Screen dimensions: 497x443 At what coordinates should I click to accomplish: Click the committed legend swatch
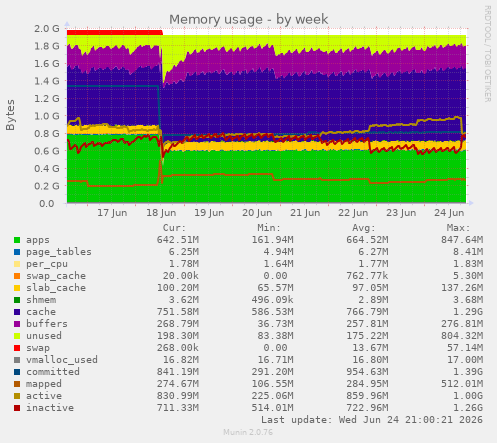17,372
